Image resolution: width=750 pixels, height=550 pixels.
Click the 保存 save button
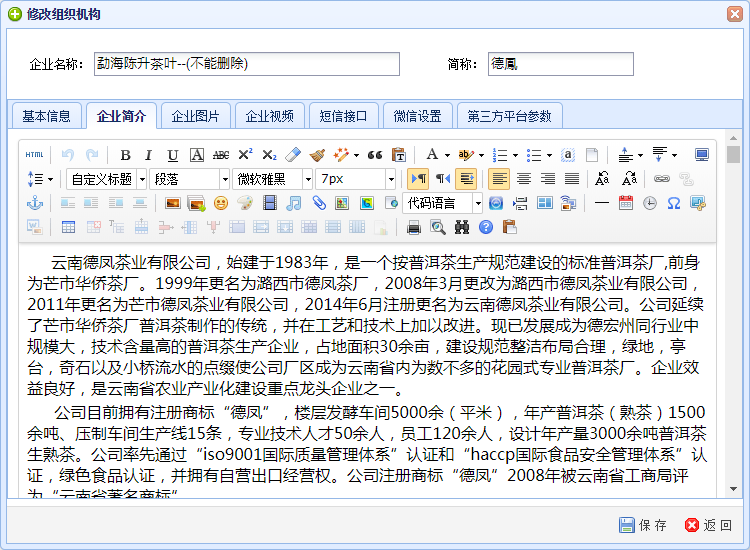pos(643,525)
